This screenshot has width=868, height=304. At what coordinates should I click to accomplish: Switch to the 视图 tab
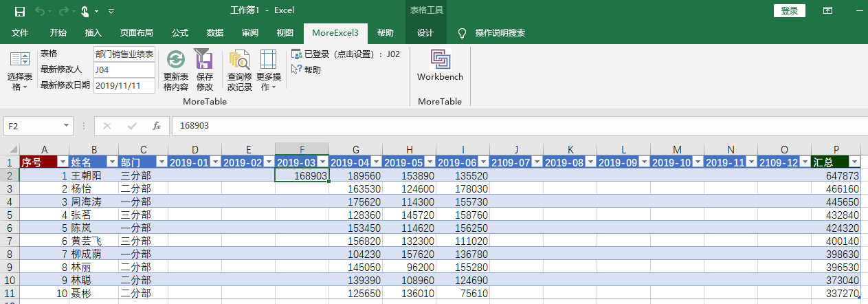tap(285, 33)
